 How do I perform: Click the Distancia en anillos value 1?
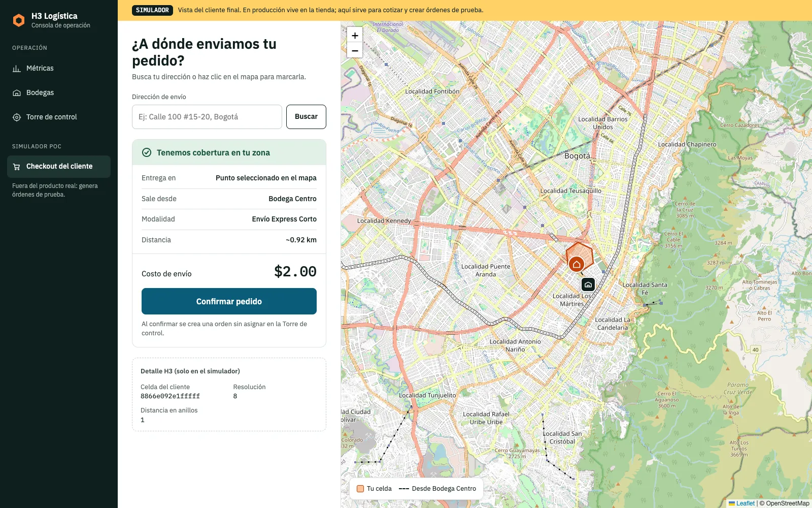click(x=143, y=420)
